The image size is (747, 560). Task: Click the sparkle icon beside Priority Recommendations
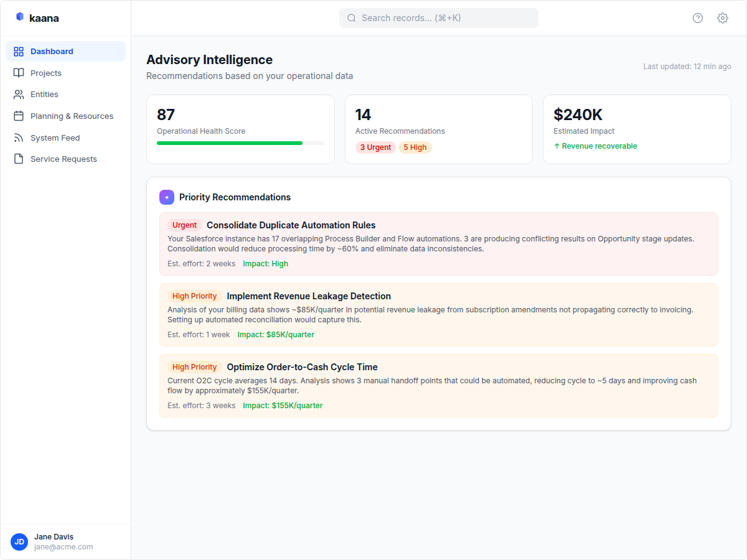pyautogui.click(x=166, y=197)
